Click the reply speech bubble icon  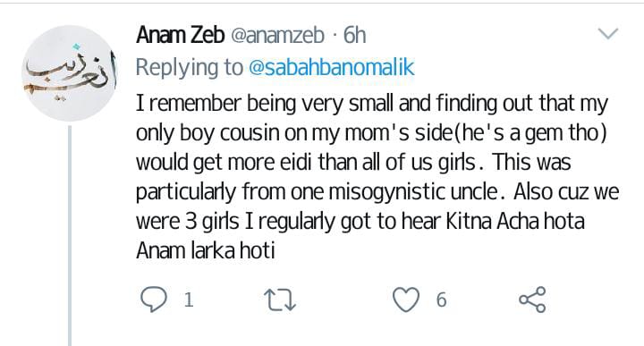pyautogui.click(x=154, y=300)
